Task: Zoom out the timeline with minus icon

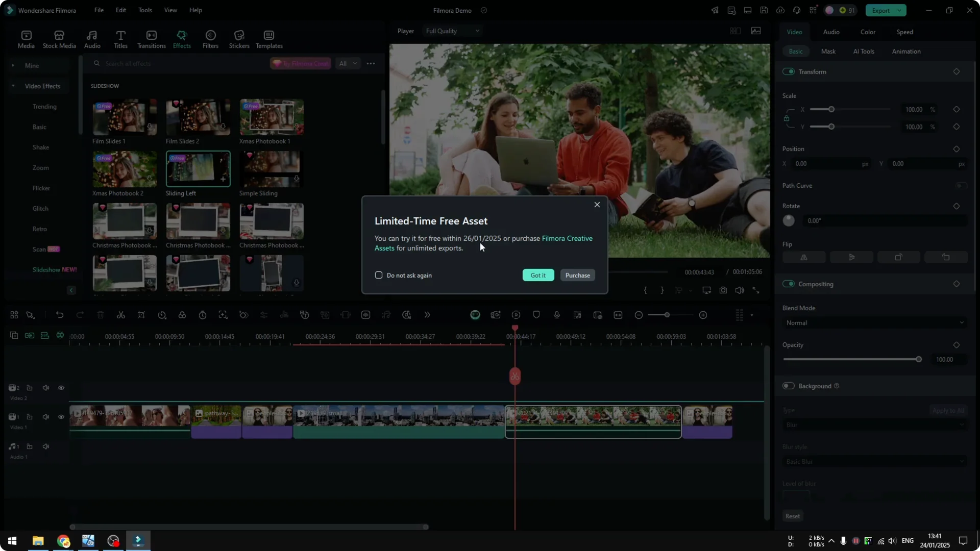Action: [639, 315]
